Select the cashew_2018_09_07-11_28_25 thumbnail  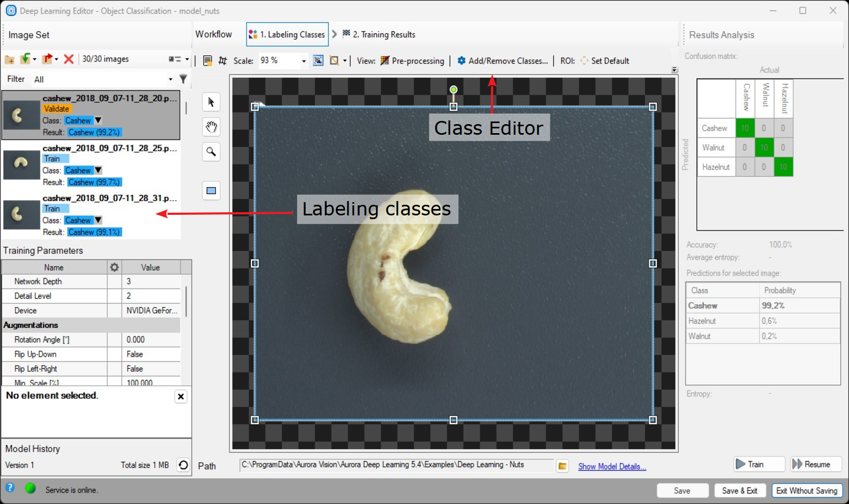pos(21,164)
